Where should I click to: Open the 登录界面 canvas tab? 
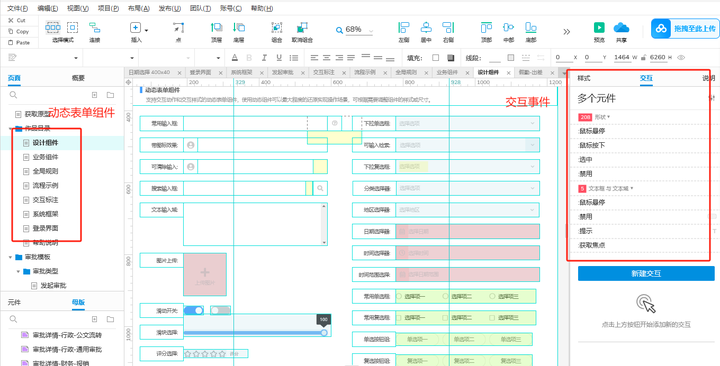(x=201, y=73)
